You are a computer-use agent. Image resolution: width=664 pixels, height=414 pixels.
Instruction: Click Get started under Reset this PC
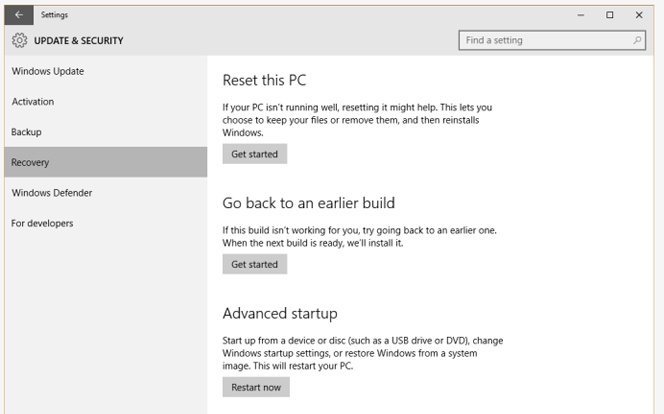tap(255, 154)
